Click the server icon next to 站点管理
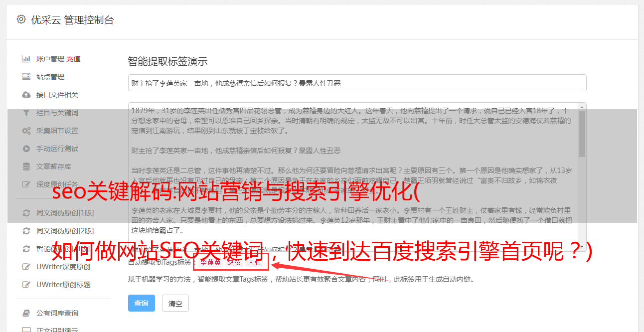Screen dimensions: 644x332 point(26,77)
